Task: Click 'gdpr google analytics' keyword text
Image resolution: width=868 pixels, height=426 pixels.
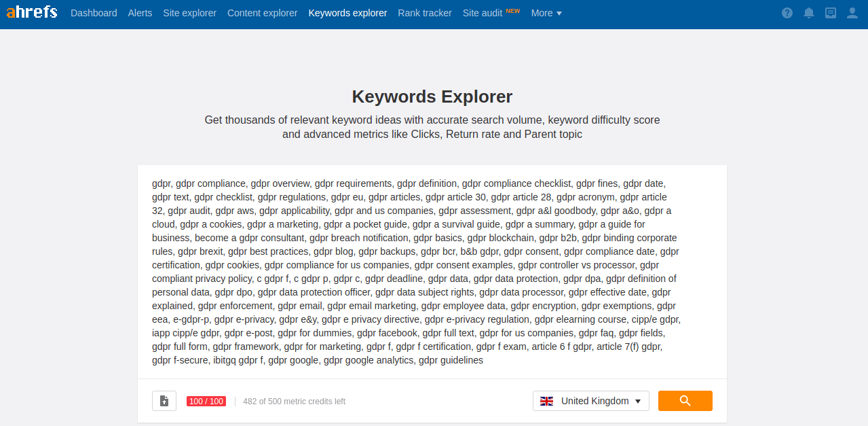Action: point(369,360)
